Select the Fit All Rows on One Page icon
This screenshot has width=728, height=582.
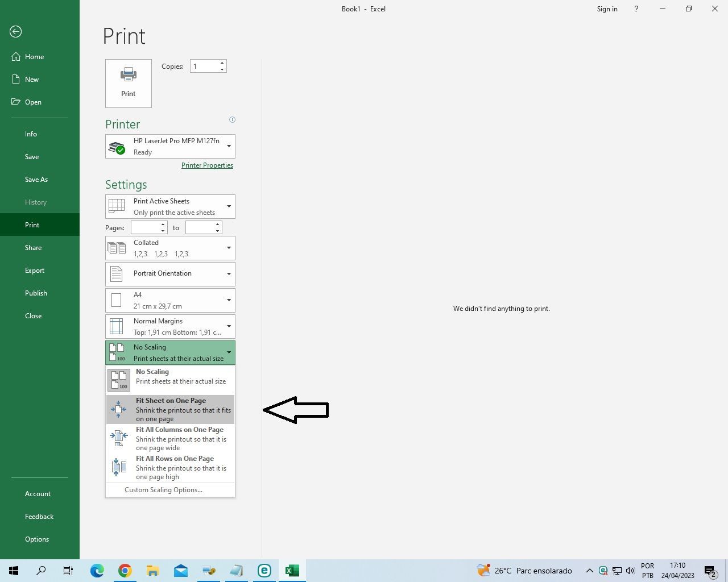119,467
